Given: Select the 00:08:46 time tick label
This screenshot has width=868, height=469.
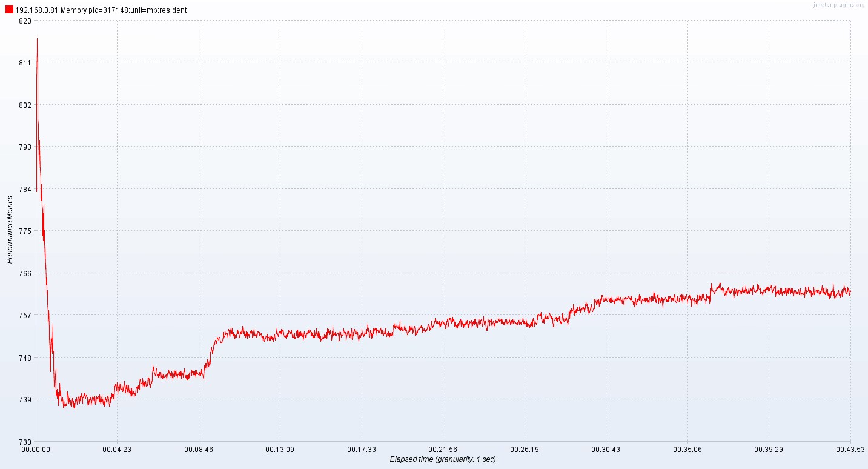Looking at the screenshot, I should point(199,448).
